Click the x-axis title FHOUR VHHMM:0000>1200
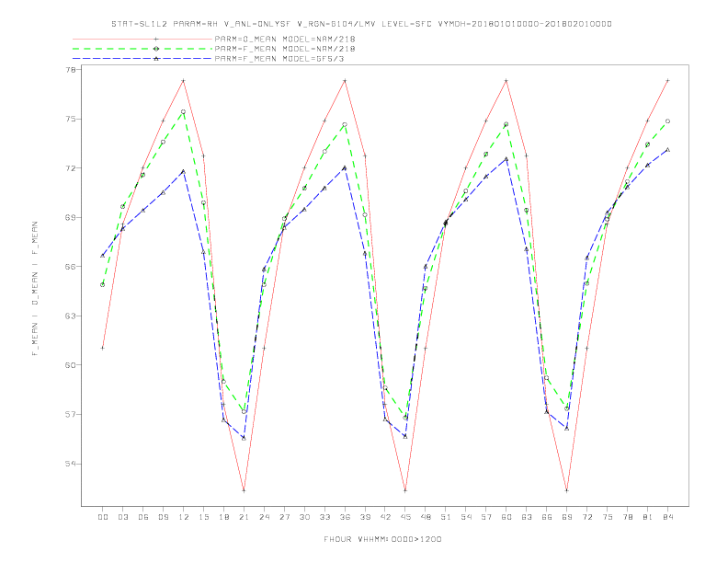728x563 pixels. tap(382, 539)
